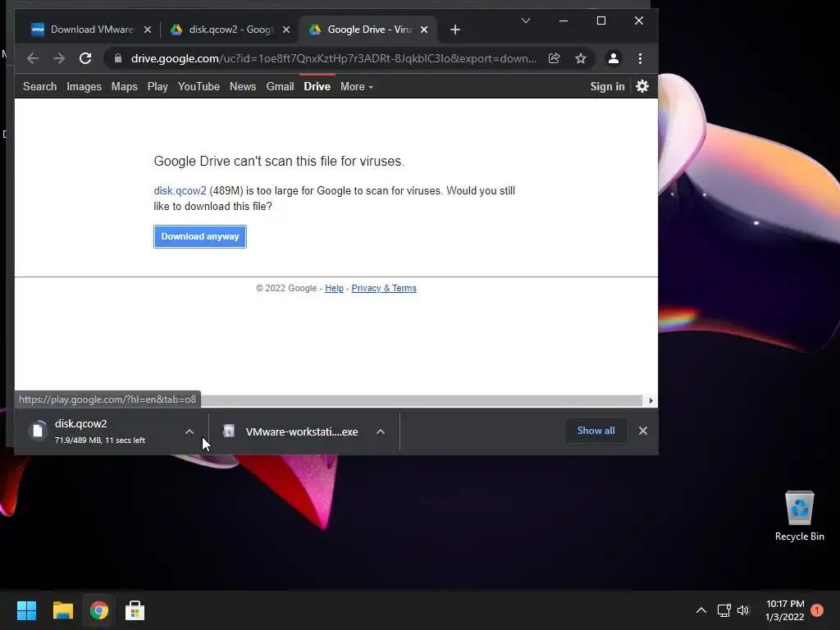Open Google settings gear icon
Image resolution: width=840 pixels, height=630 pixels.
click(x=642, y=86)
